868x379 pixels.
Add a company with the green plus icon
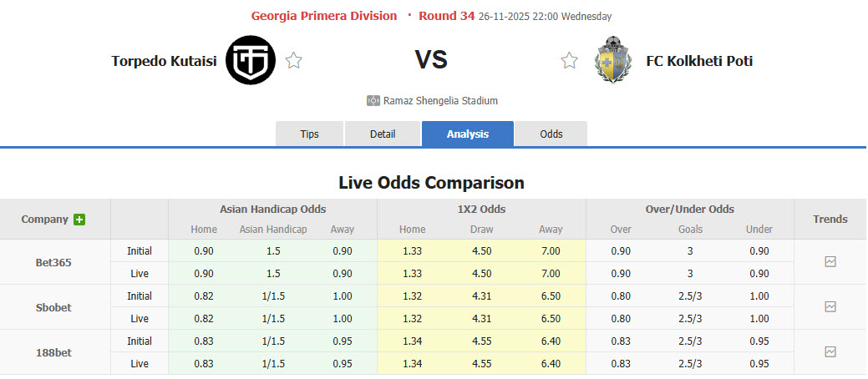(x=79, y=220)
